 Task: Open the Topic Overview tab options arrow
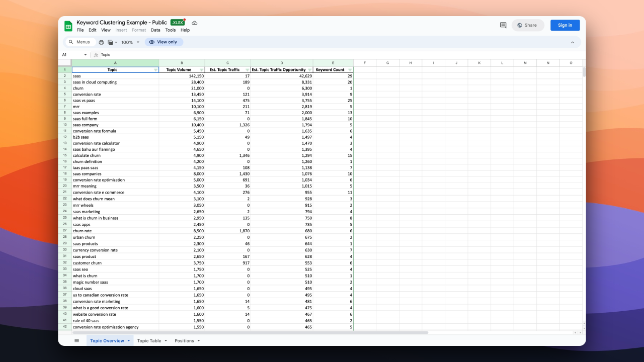tap(129, 341)
